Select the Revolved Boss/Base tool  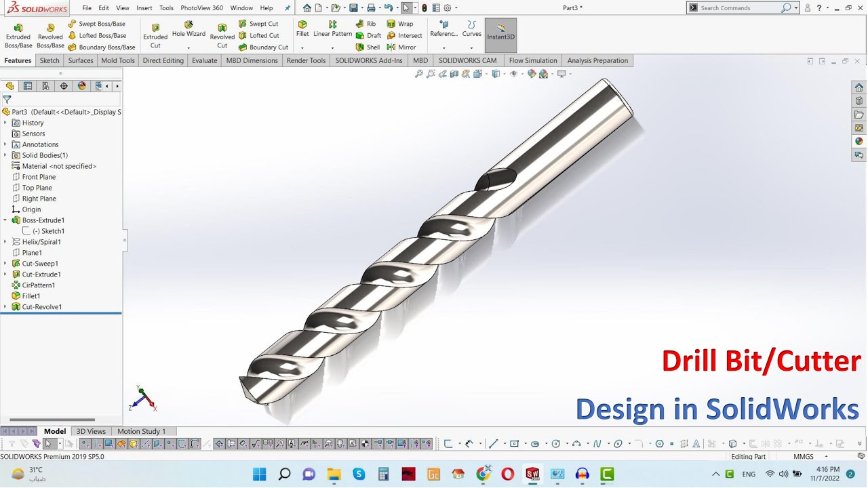pos(50,36)
